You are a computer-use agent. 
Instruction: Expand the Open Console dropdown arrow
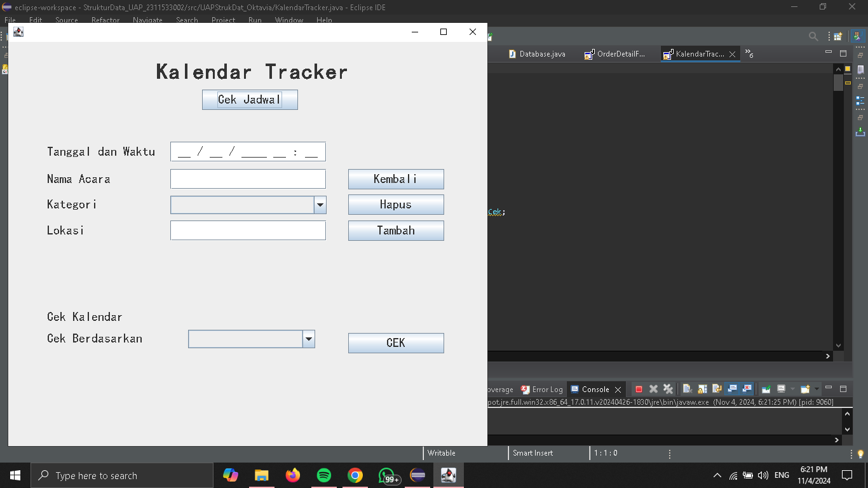[x=817, y=389]
